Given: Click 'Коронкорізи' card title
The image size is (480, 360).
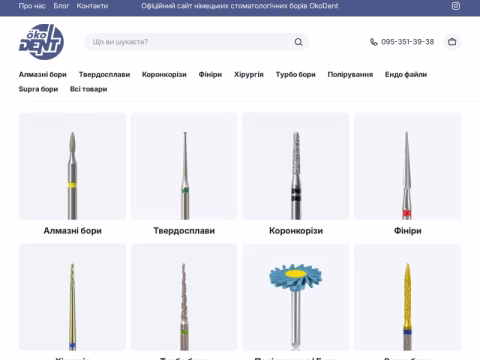Looking at the screenshot, I should pyautogui.click(x=296, y=231).
